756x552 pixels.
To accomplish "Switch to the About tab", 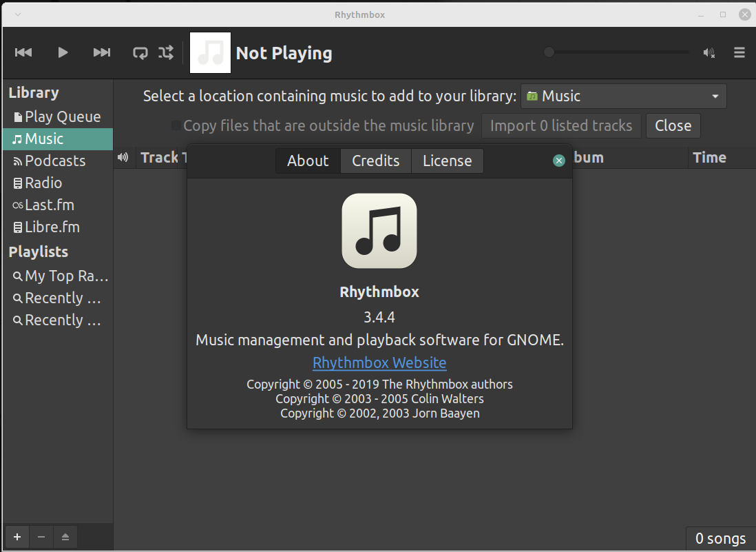I will coord(308,161).
